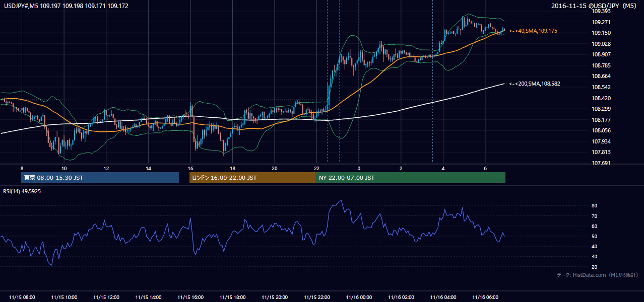
Task: Click RSI scale value 20 on right axis
Action: (x=595, y=267)
